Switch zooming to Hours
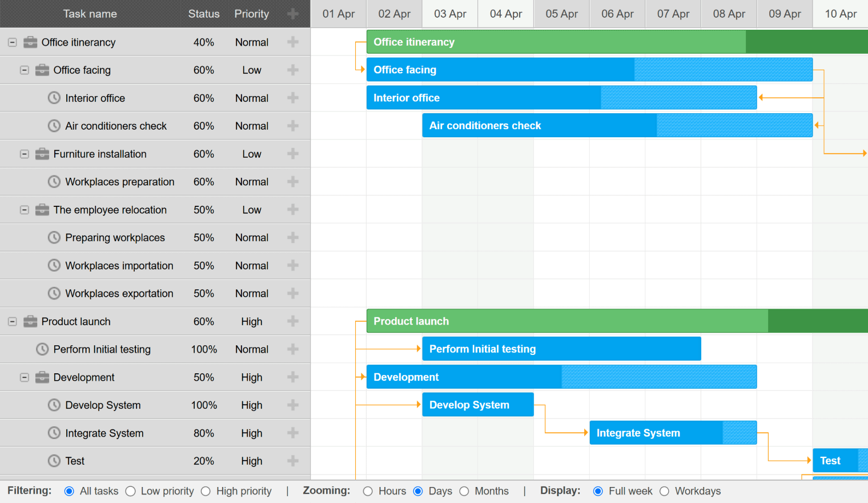Screen dimensions: 868x503 pos(368,491)
